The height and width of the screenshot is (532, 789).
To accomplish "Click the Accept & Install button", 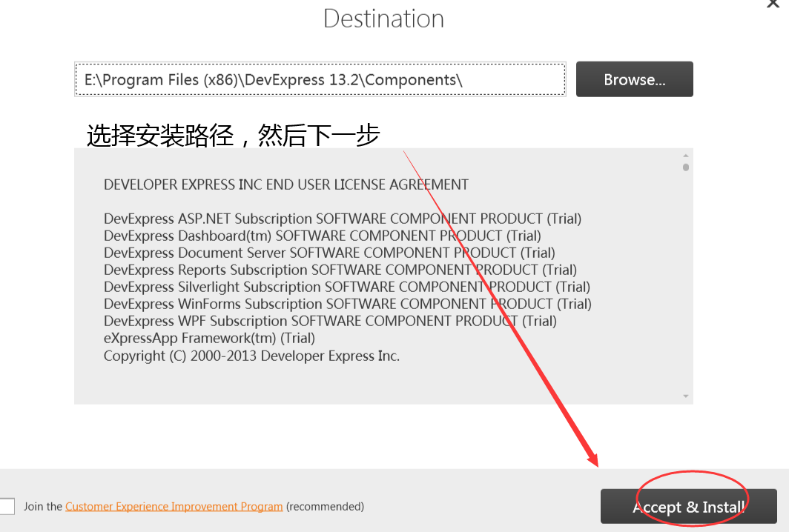I will tap(689, 506).
